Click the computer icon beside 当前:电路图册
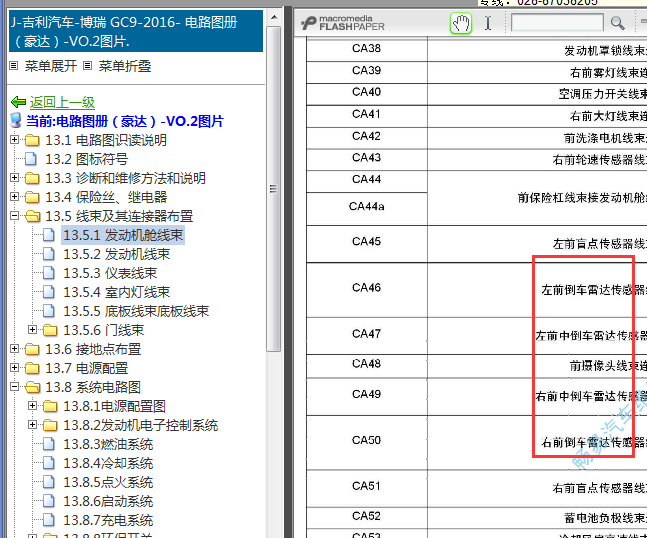The height and width of the screenshot is (538, 647). click(16, 120)
